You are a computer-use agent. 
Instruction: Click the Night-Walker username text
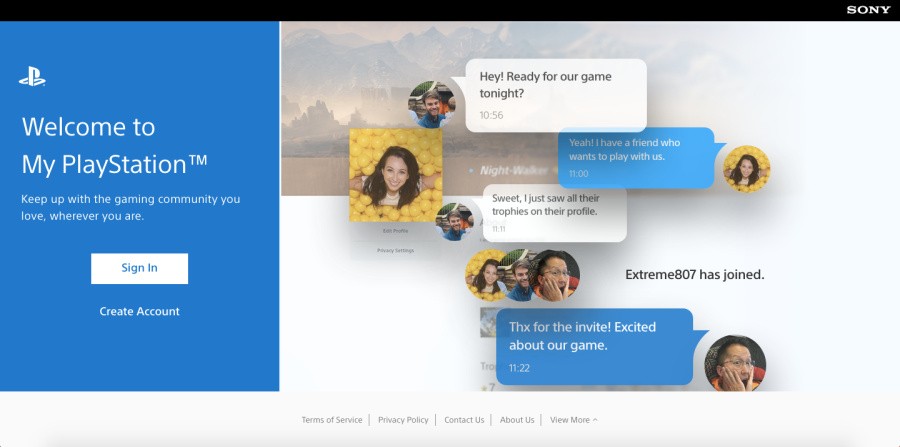[x=515, y=170]
